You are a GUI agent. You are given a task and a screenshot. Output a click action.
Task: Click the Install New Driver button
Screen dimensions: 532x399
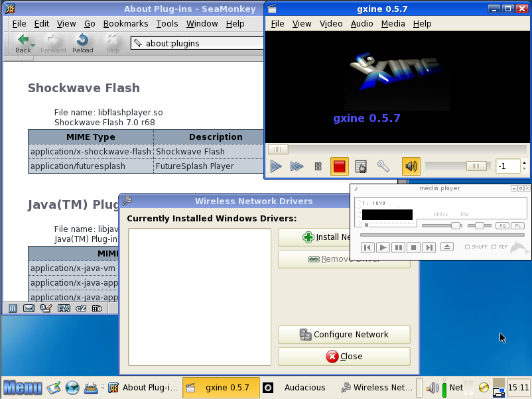[x=314, y=237]
